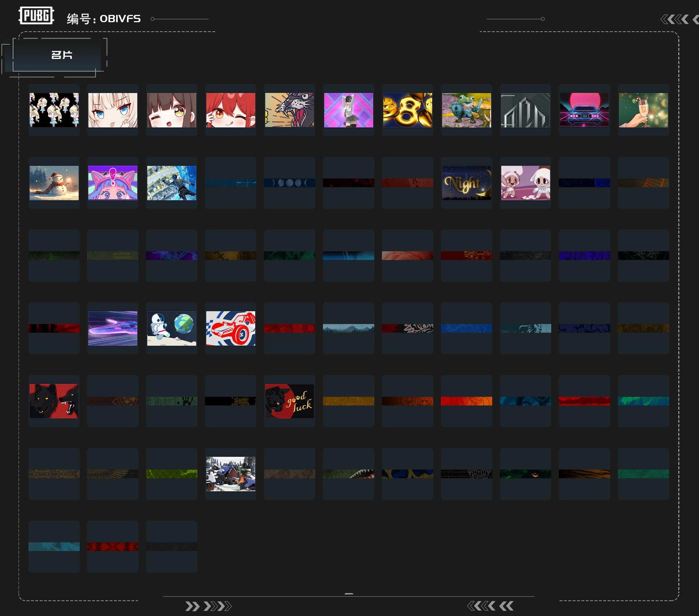Select the champagne glass toast card

point(643,110)
